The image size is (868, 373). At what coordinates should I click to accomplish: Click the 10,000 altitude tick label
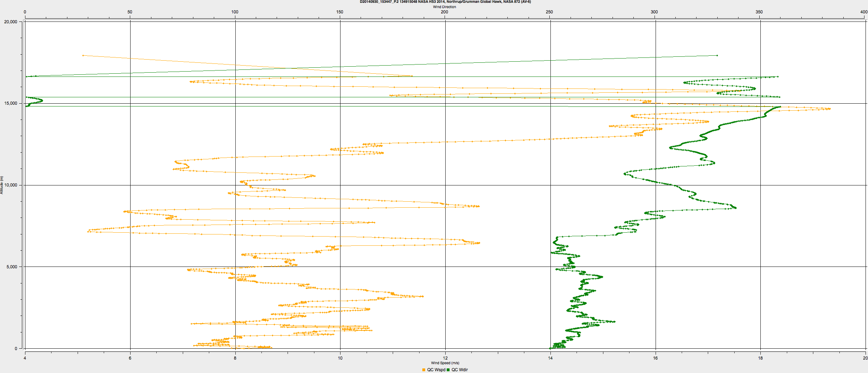click(11, 185)
